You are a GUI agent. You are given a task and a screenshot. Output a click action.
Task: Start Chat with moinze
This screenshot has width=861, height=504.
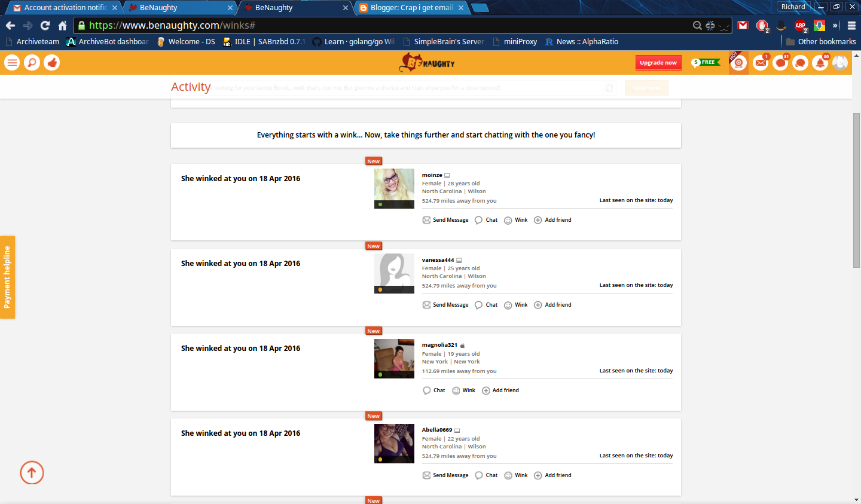coord(486,220)
